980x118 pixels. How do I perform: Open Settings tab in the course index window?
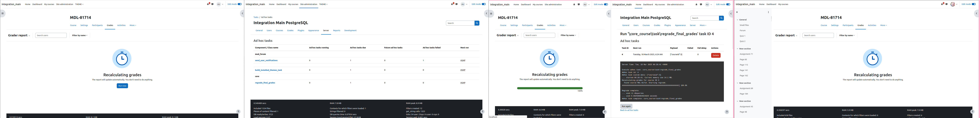835,25
